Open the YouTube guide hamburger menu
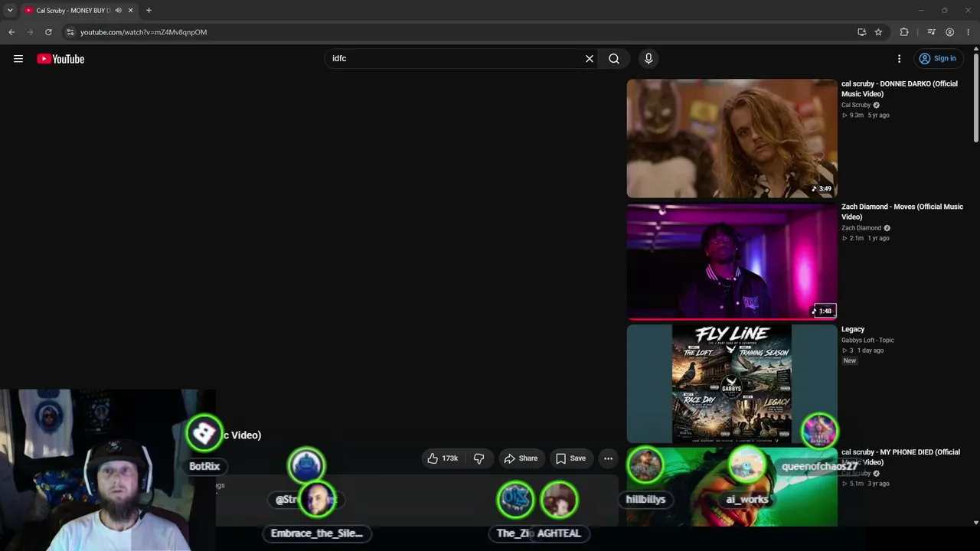980x551 pixels. click(18, 59)
